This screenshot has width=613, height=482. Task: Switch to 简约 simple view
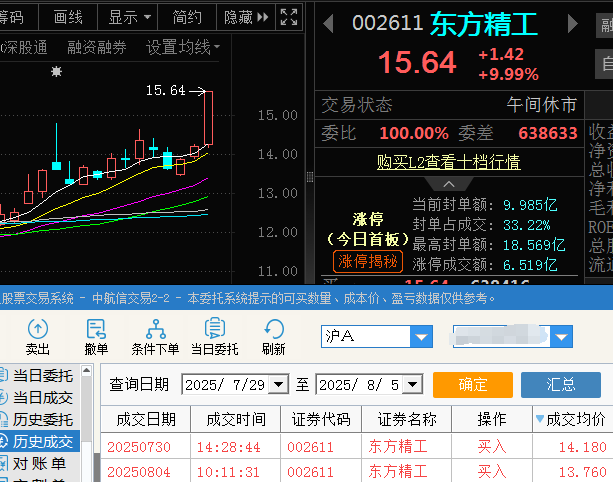(x=187, y=17)
